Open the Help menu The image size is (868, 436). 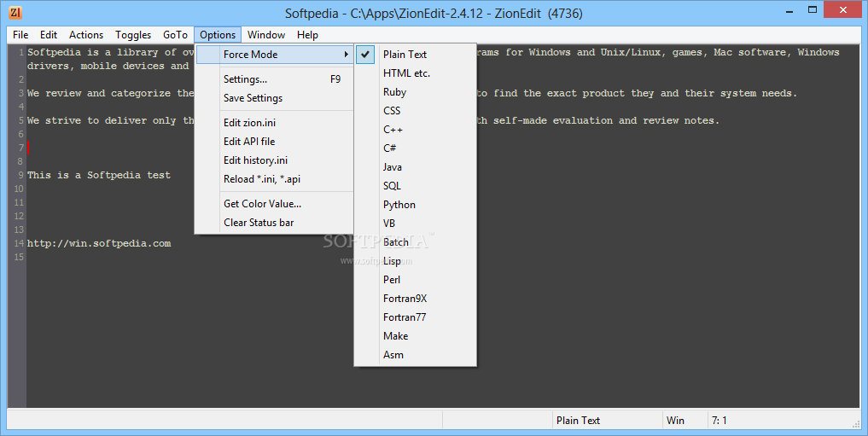click(307, 35)
